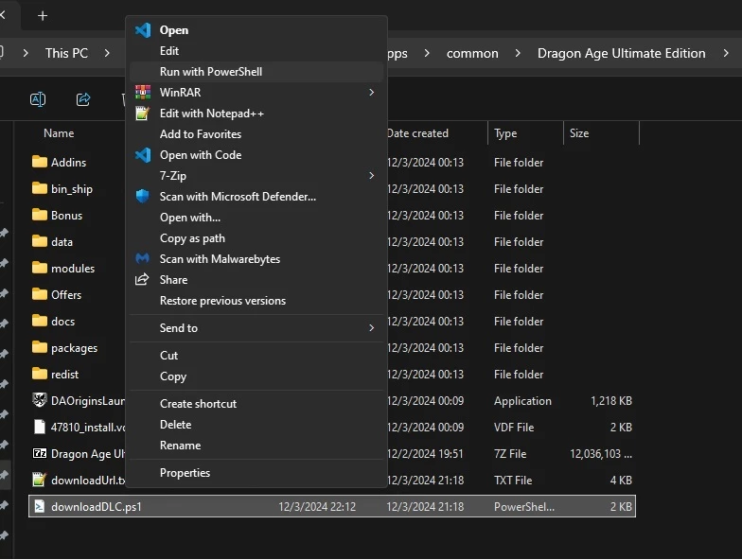Click the 47810_install file icon
Image resolution: width=742 pixels, height=560 pixels.
coord(40,427)
